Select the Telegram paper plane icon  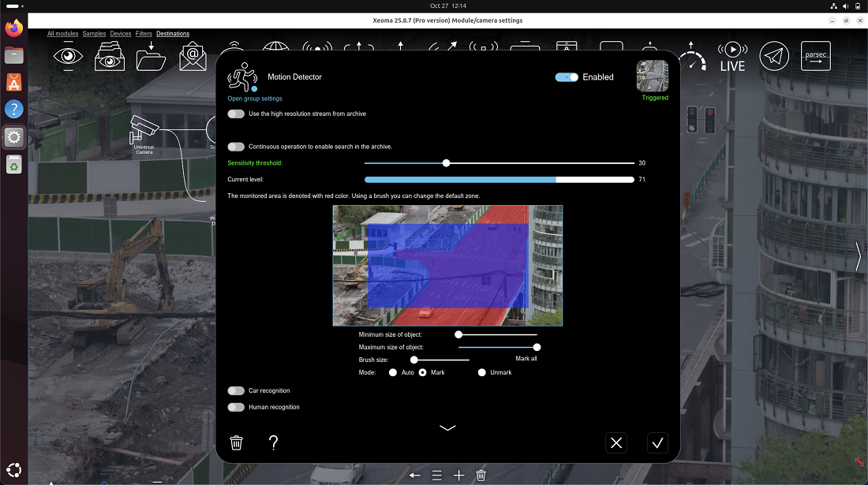pyautogui.click(x=774, y=56)
